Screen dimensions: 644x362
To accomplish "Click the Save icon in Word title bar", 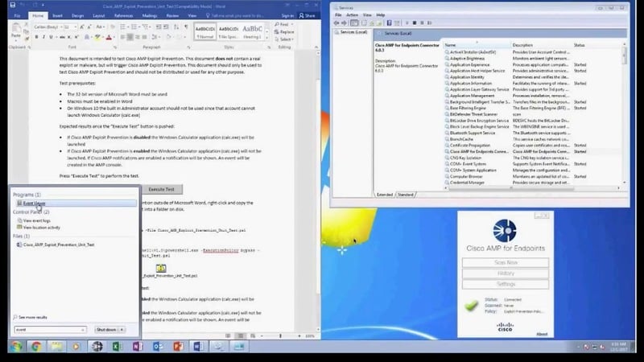I will point(13,6).
